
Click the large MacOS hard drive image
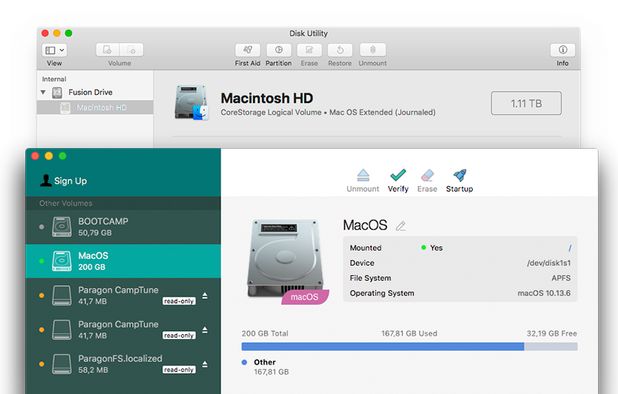click(285, 258)
